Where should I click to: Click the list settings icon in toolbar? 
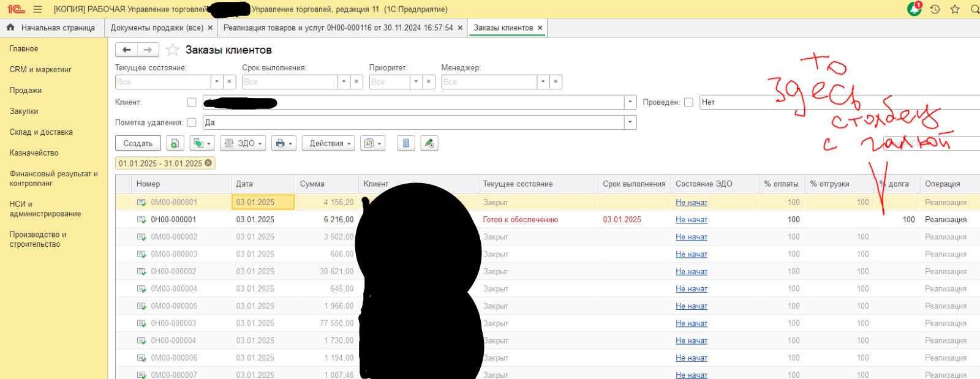tap(406, 143)
